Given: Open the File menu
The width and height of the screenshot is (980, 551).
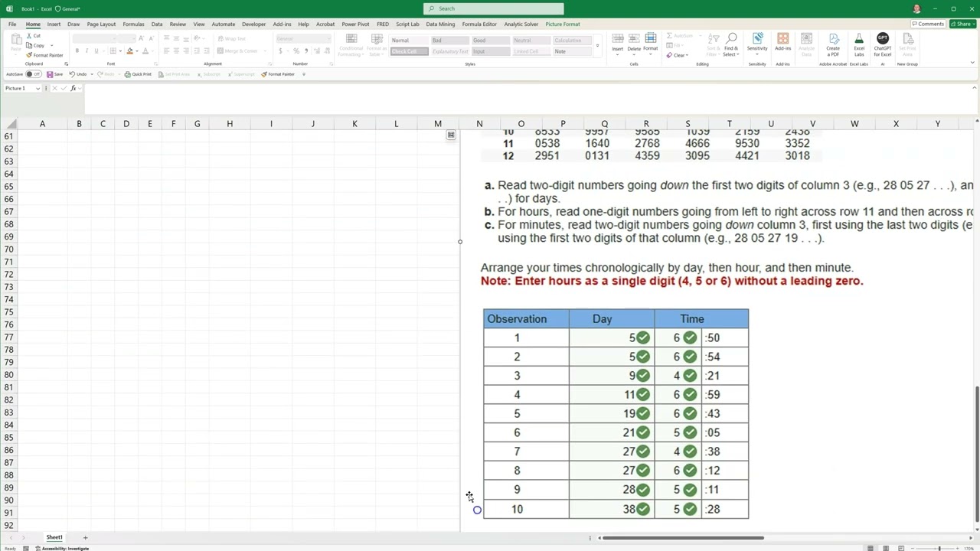Looking at the screenshot, I should click(12, 24).
